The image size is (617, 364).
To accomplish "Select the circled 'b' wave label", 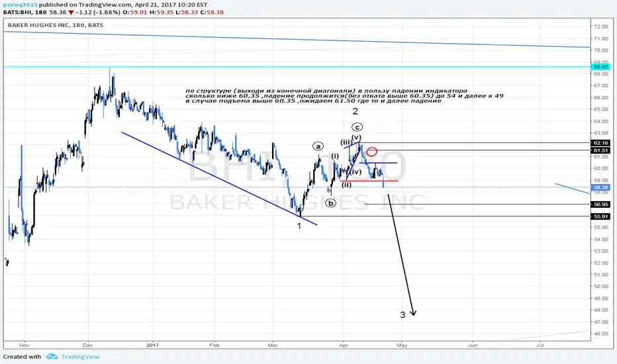I will pyautogui.click(x=330, y=203).
